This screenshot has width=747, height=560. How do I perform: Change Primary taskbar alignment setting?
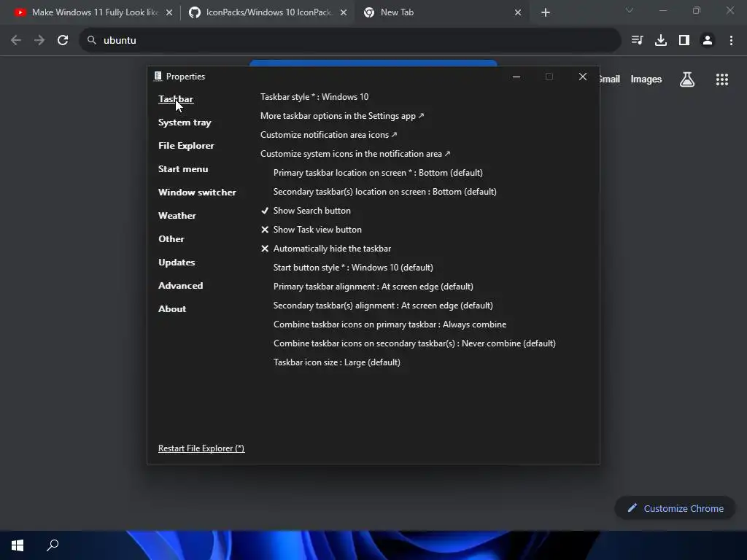point(373,287)
